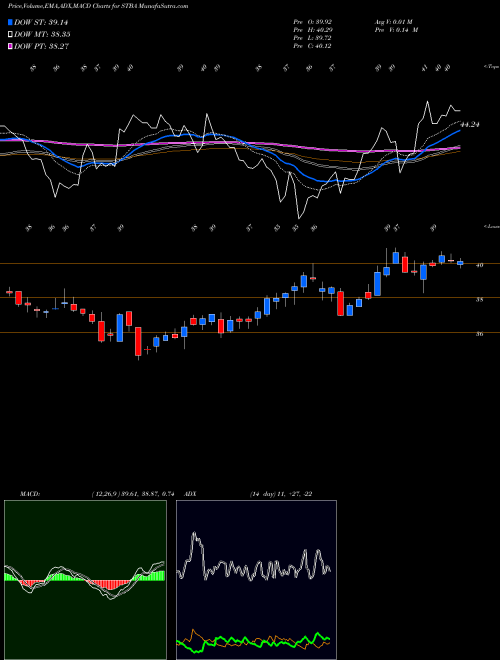Click the Avg V: 0.01 M value
Viewport: 500px width, 660px height.
point(396,22)
